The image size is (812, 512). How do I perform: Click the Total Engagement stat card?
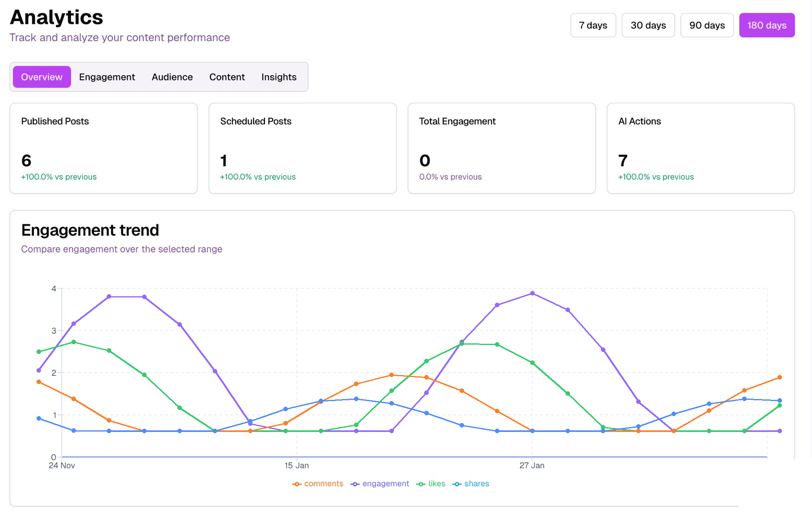click(501, 148)
